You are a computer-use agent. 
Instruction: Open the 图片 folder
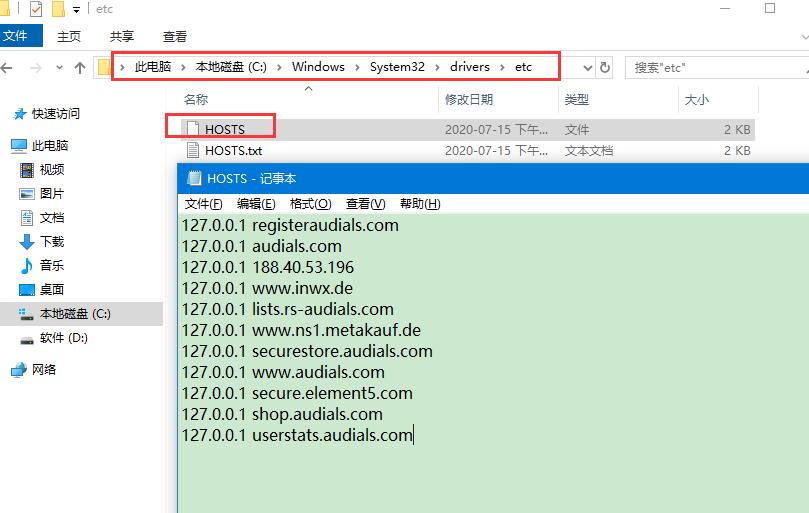coord(52,194)
